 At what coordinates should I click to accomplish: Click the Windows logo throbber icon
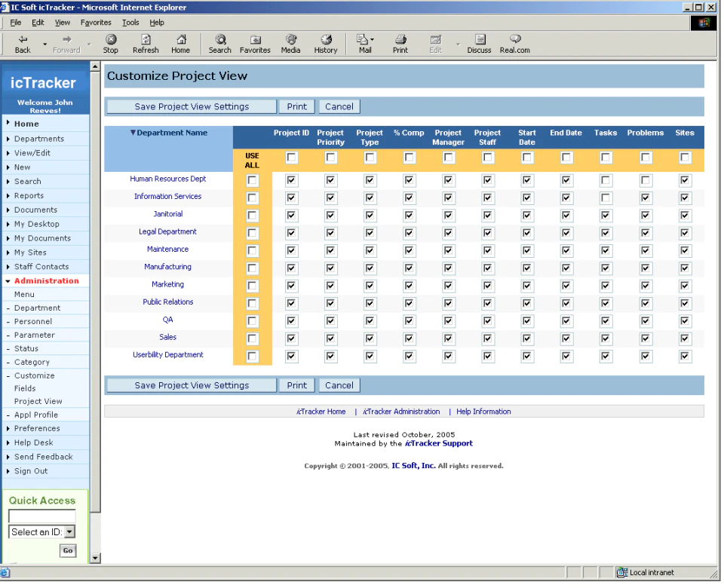(704, 23)
